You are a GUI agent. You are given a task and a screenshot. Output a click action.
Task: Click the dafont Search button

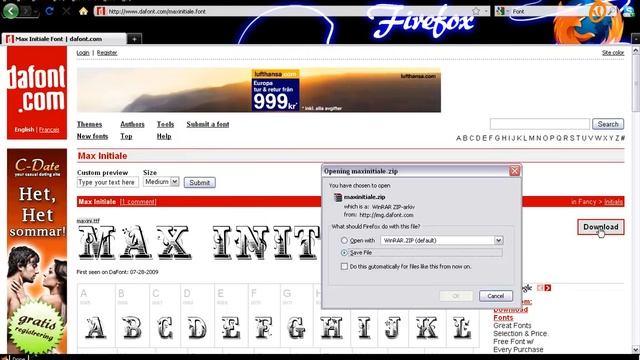point(608,124)
